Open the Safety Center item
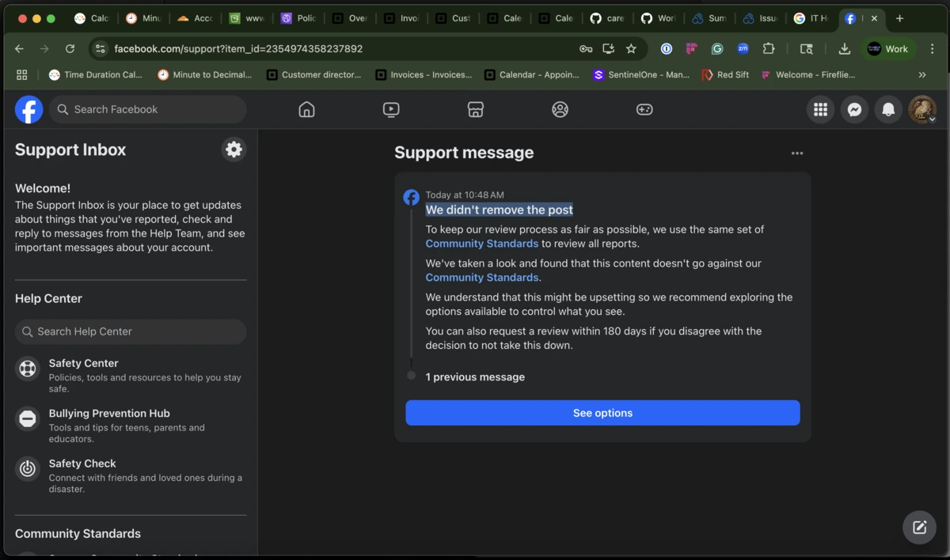The height and width of the screenshot is (560, 950). pyautogui.click(x=83, y=364)
